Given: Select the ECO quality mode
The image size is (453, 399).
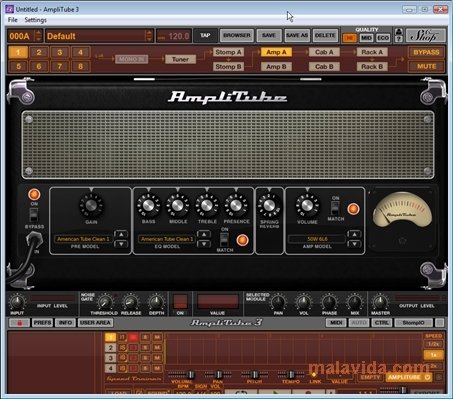Looking at the screenshot, I should [383, 38].
